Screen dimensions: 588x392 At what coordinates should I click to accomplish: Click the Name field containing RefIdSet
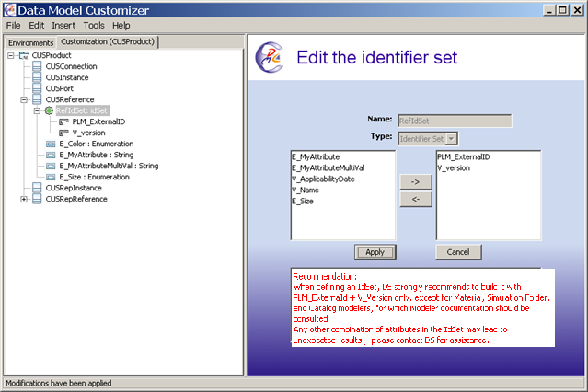455,121
